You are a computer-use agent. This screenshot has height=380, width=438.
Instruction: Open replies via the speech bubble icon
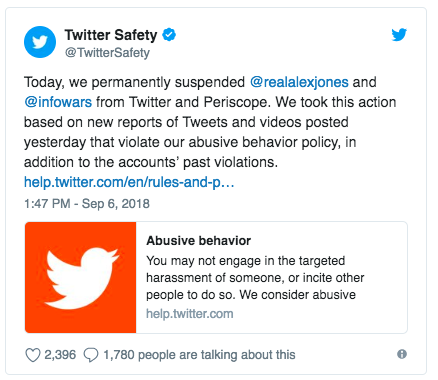point(91,355)
